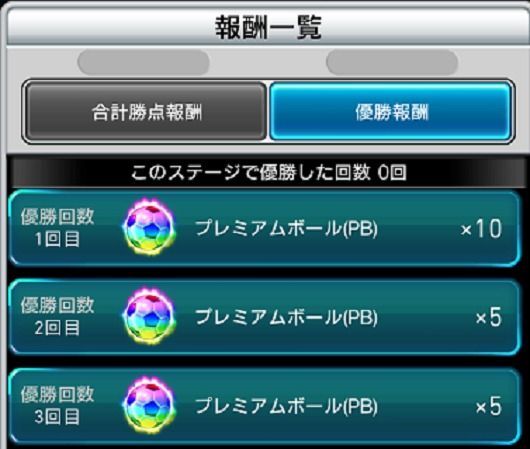This screenshot has width=530, height=449.
Task: Click the right gray pill placeholder under the title
Action: point(392,62)
